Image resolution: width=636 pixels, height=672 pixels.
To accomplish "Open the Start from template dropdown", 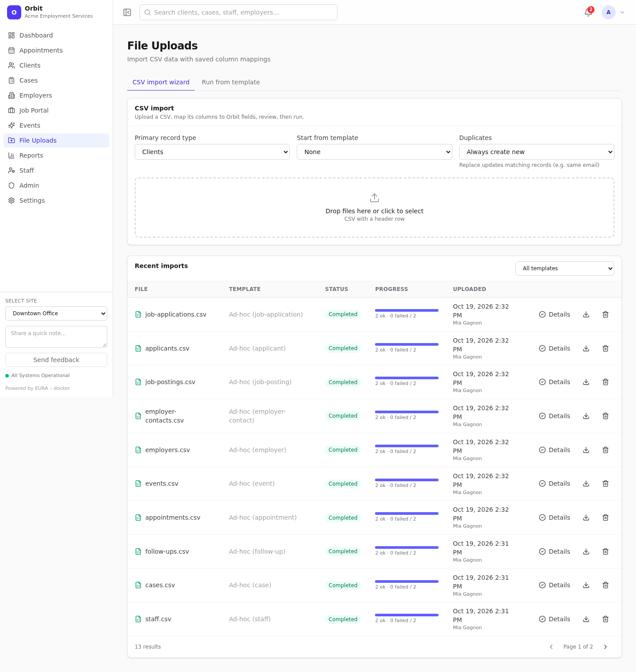I will pyautogui.click(x=375, y=152).
